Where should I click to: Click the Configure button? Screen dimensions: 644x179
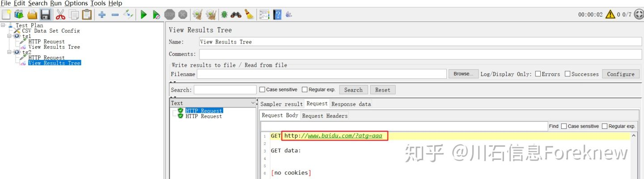[x=621, y=74]
